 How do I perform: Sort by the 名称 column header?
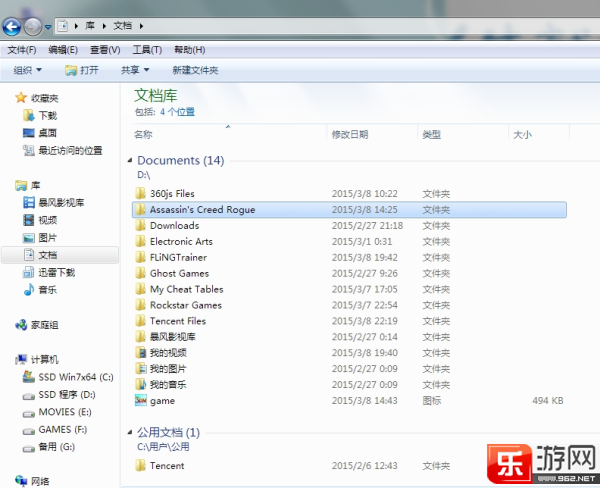tap(228, 134)
